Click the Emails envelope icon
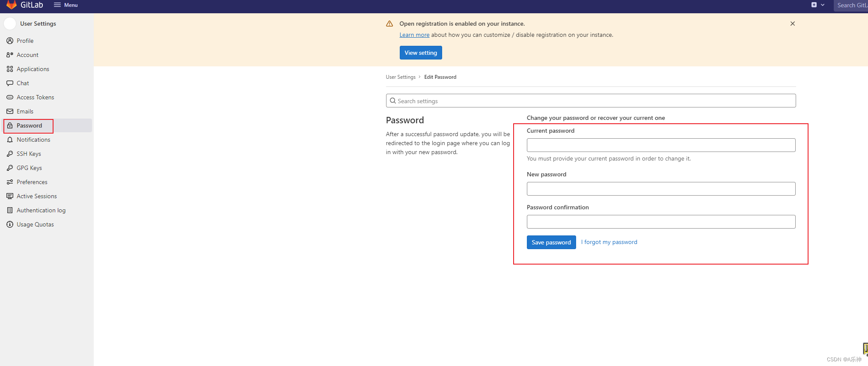This screenshot has height=366, width=868. (10, 111)
